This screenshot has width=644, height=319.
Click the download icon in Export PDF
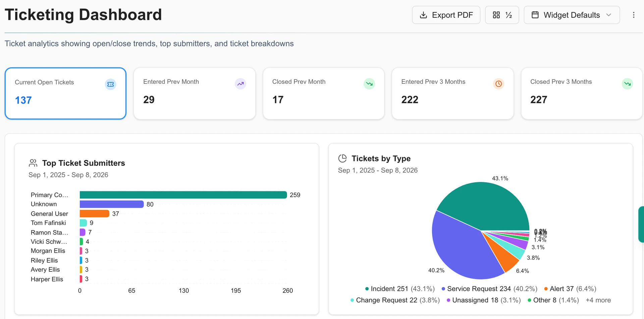[424, 15]
